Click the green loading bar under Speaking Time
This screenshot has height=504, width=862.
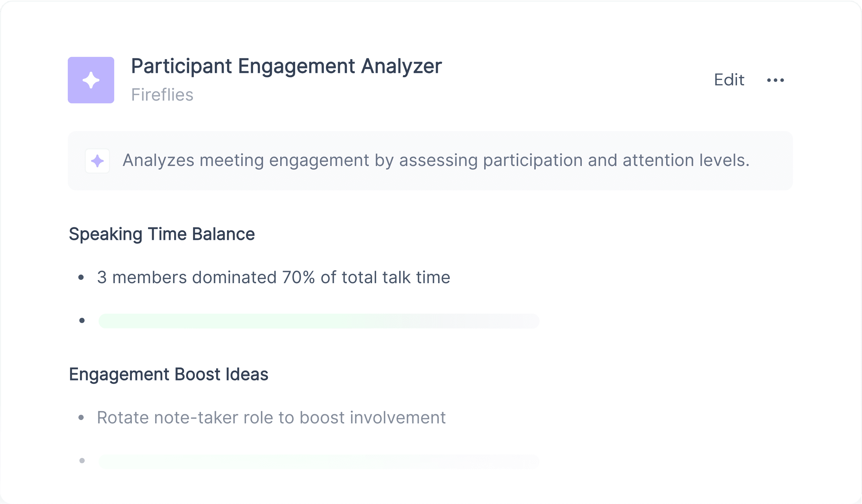tap(319, 321)
